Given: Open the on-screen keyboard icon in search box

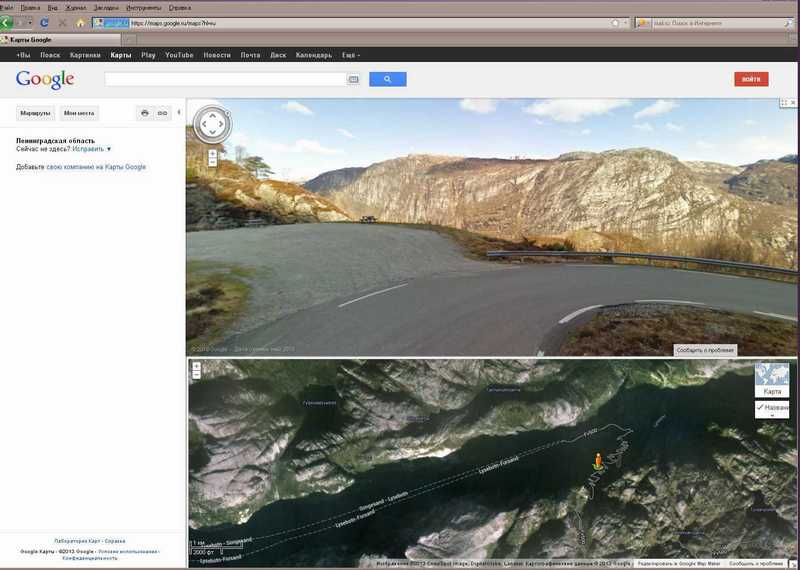Looking at the screenshot, I should tap(353, 79).
